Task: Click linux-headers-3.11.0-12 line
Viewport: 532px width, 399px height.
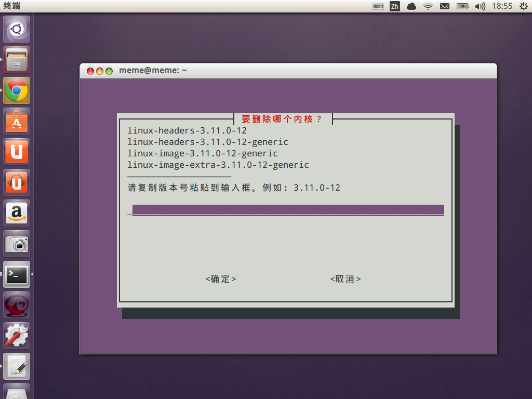Action: pos(187,130)
